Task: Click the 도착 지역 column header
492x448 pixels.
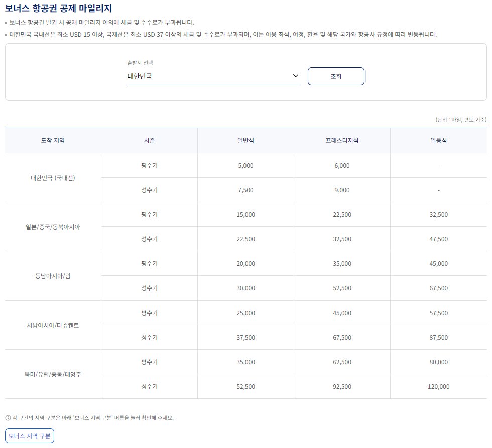Action: click(x=53, y=140)
